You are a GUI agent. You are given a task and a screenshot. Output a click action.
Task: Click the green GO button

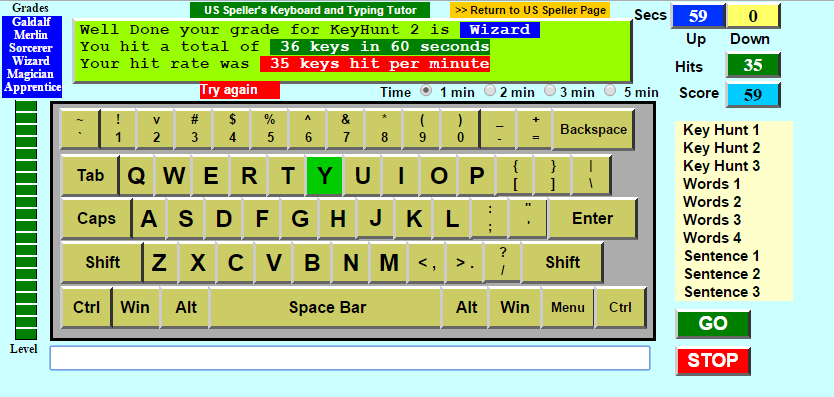click(713, 324)
